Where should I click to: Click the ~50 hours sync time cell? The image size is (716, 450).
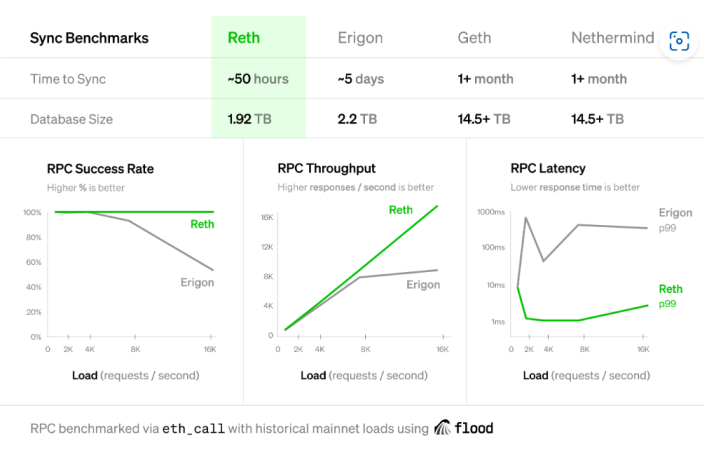pos(258,79)
